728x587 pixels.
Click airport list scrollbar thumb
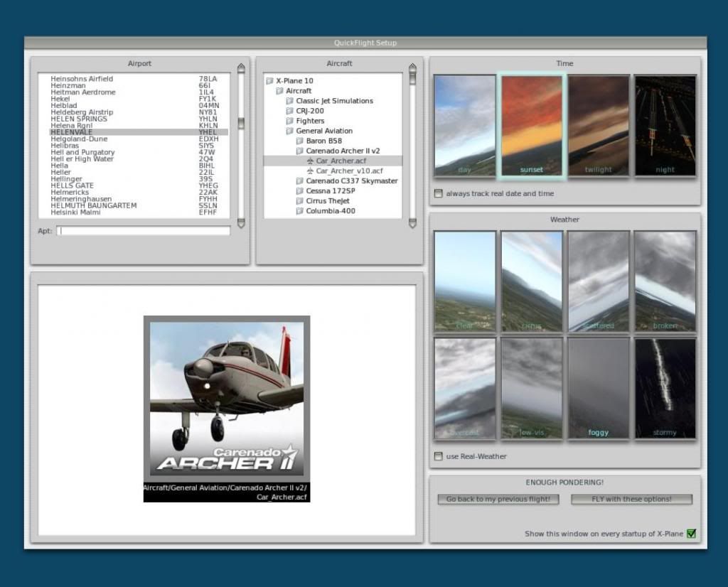tap(241, 123)
